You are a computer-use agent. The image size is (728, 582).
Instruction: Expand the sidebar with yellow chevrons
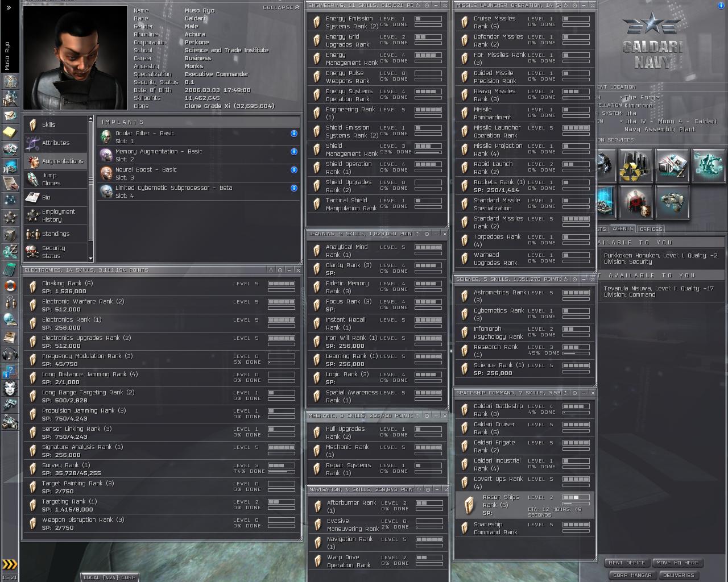coord(10,564)
